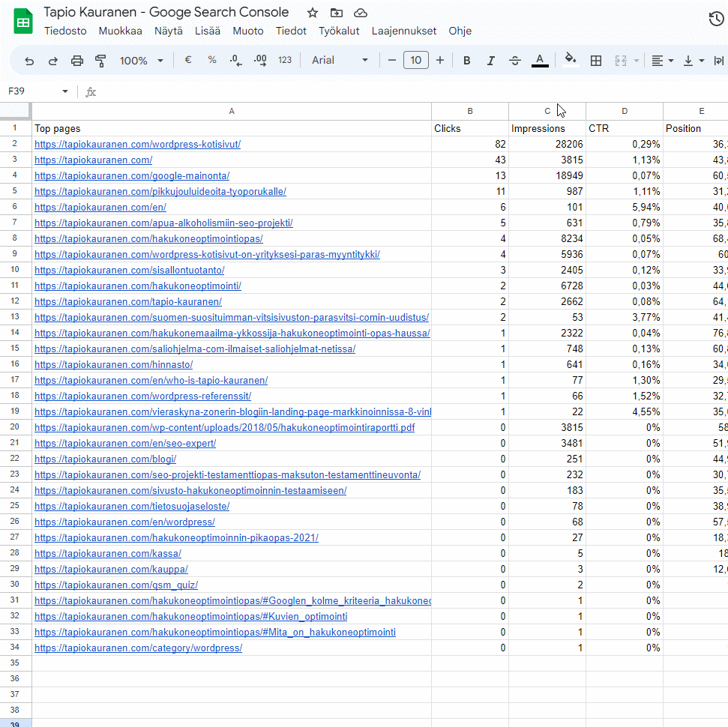Screen dimensions: 728x727
Task: Format as euro currency
Action: [188, 60]
